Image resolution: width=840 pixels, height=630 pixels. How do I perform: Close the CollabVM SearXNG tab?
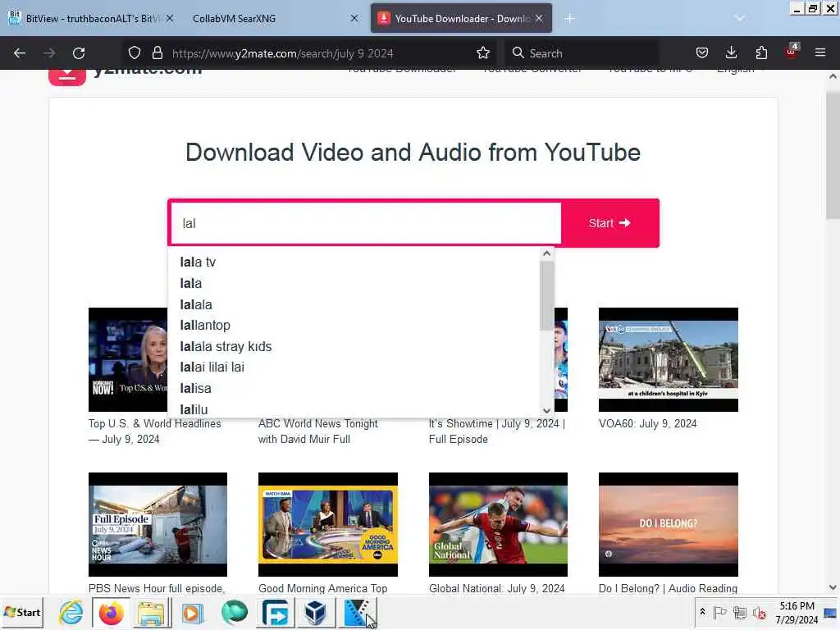354,18
